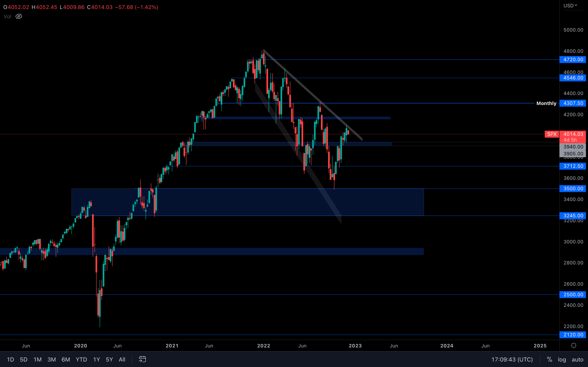Screen dimensions: 588x367
Task: Open the go-to-date calendar icon
Action: (142, 359)
